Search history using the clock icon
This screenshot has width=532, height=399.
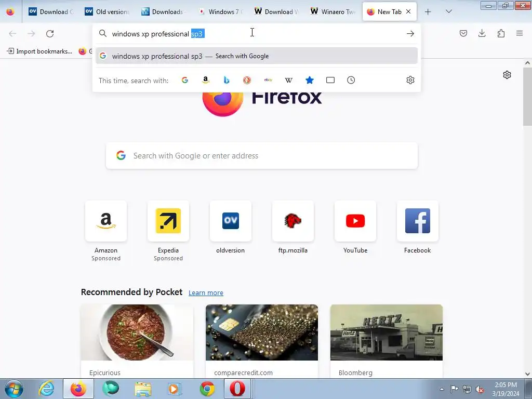[351, 80]
